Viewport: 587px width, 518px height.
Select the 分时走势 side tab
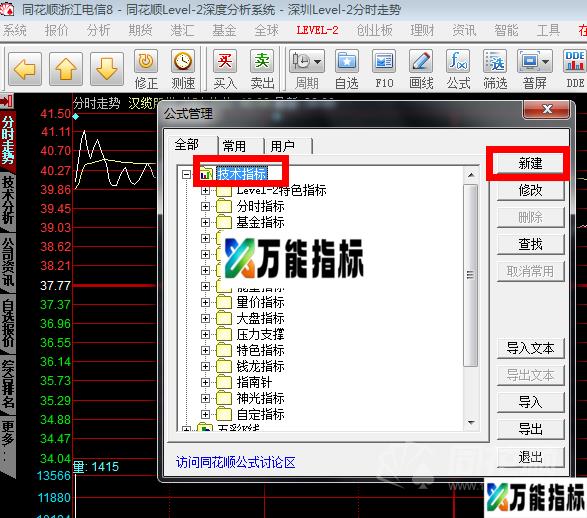point(7,140)
